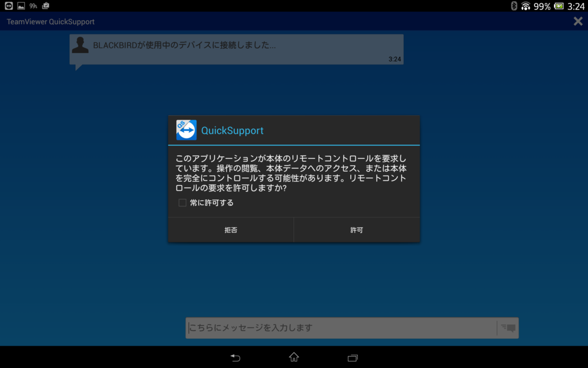Tap the 3:24 clock in status bar

(x=575, y=6)
